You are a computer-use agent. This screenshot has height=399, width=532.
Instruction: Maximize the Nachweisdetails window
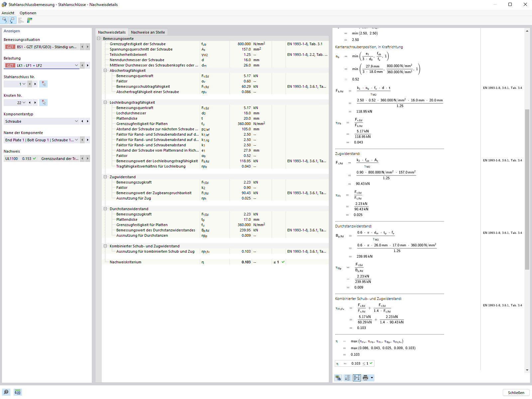pyautogui.click(x=510, y=4)
